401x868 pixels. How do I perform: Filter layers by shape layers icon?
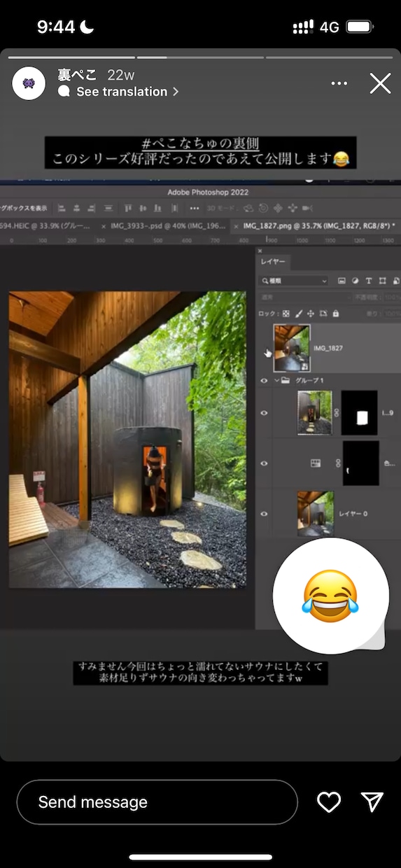tap(382, 281)
